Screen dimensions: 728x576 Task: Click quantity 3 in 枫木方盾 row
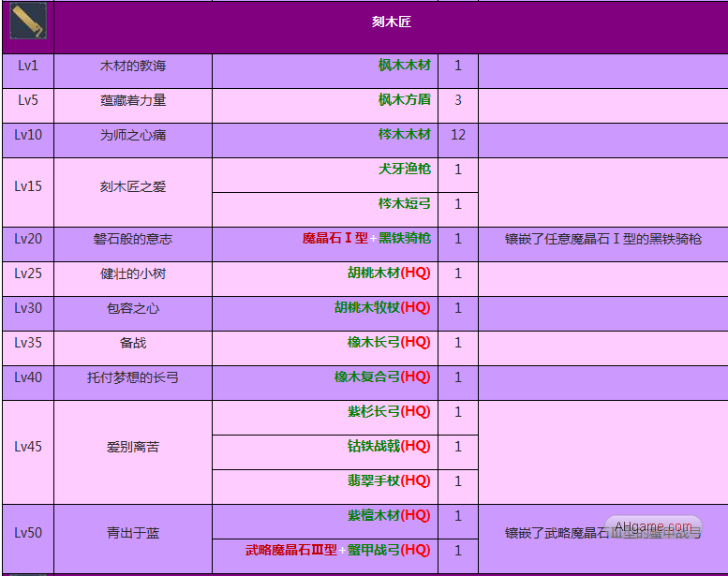(458, 100)
